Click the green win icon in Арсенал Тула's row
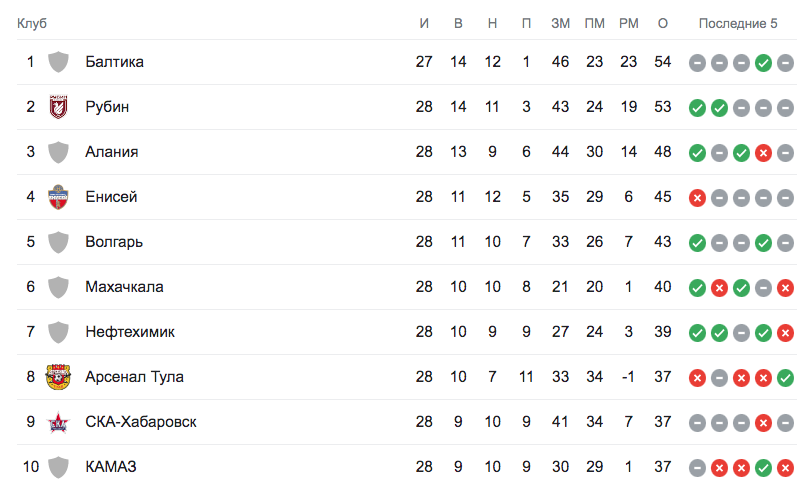The image size is (812, 489). pyautogui.click(x=785, y=377)
